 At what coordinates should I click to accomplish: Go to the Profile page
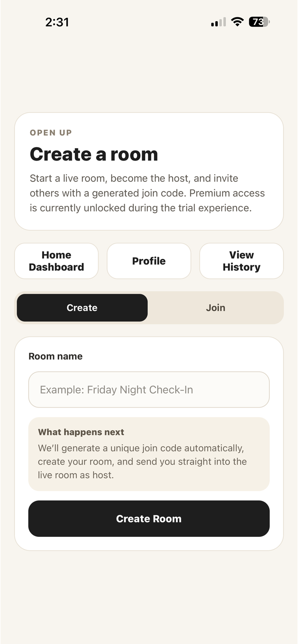pyautogui.click(x=149, y=261)
